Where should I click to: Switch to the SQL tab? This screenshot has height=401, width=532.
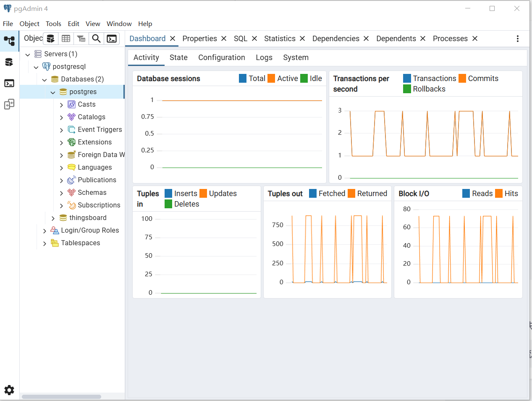[x=241, y=39]
